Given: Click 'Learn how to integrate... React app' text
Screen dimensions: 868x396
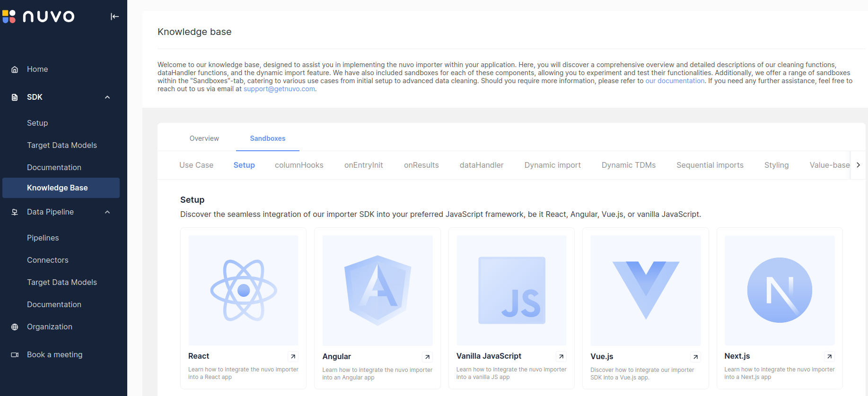Looking at the screenshot, I should pos(243,373).
